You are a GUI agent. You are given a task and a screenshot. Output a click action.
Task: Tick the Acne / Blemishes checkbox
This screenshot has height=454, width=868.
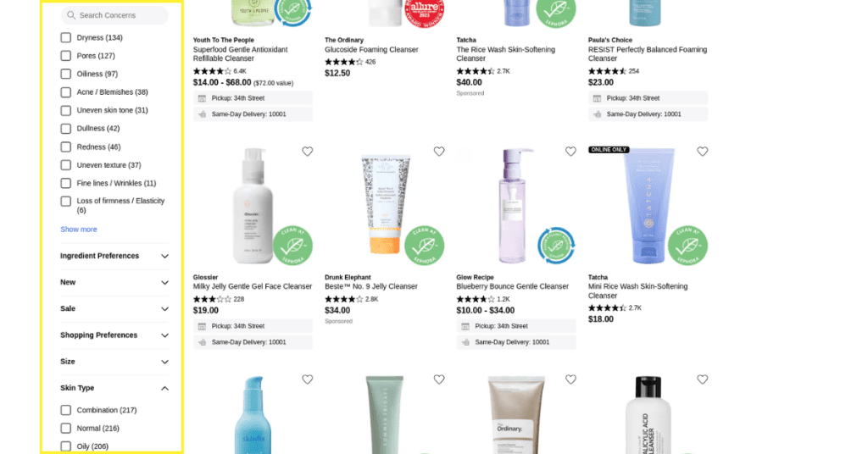click(x=66, y=92)
